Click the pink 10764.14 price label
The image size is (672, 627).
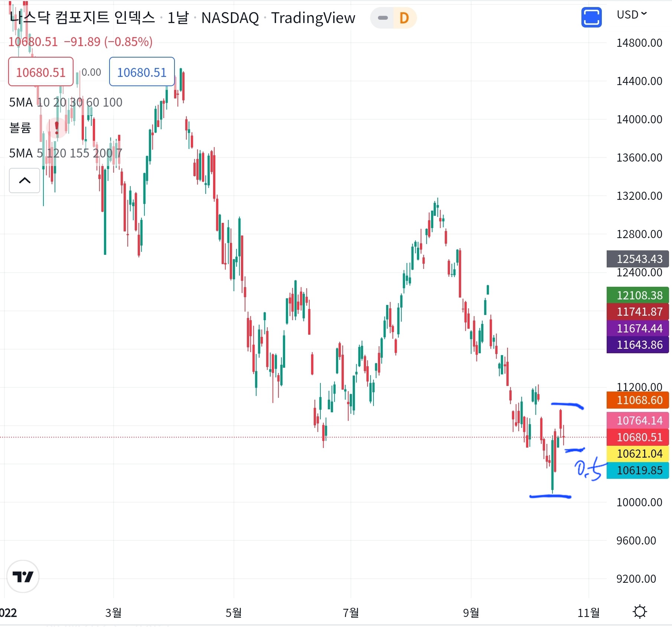[x=638, y=420]
